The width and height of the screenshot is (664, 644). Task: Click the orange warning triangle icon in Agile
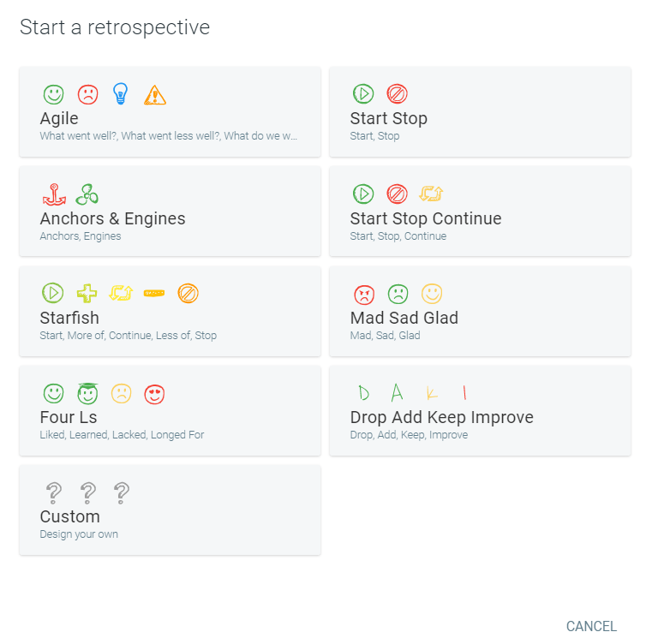click(x=155, y=94)
